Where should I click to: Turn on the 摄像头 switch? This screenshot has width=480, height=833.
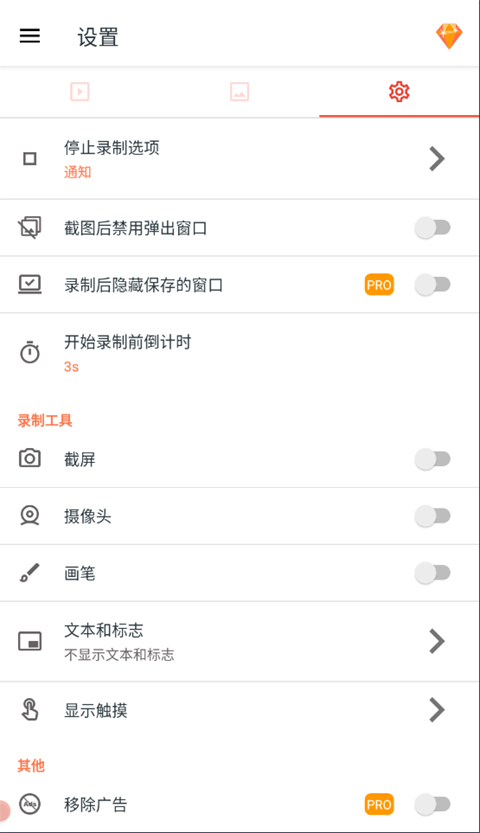coord(433,516)
